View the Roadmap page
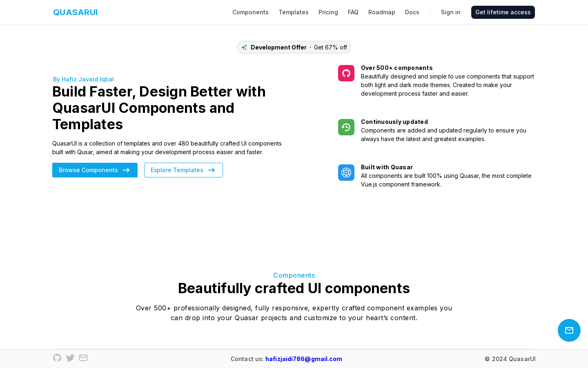The image size is (588, 368). click(382, 12)
